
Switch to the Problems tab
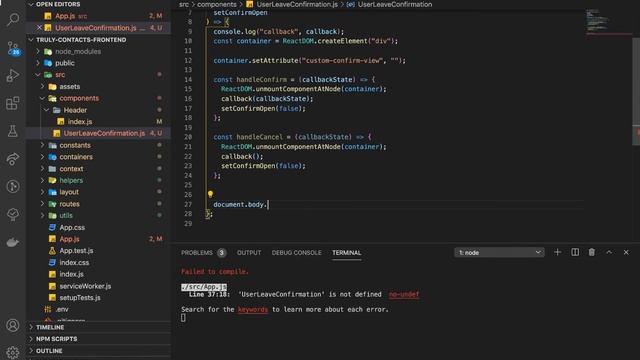tap(203, 253)
